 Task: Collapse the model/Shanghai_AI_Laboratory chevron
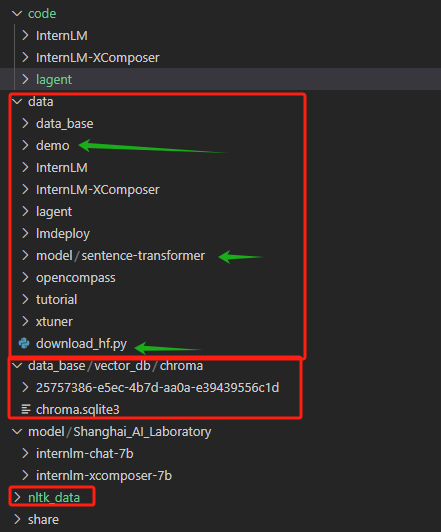[x=17, y=432]
